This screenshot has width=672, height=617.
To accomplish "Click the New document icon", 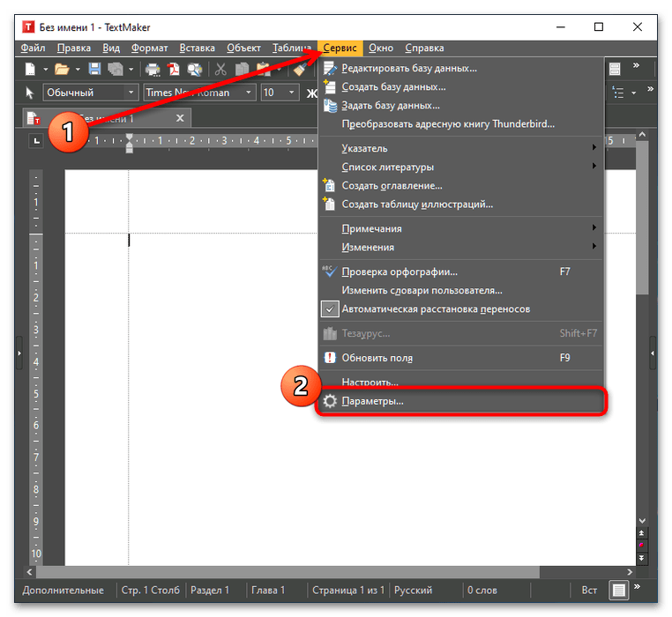I will point(30,69).
